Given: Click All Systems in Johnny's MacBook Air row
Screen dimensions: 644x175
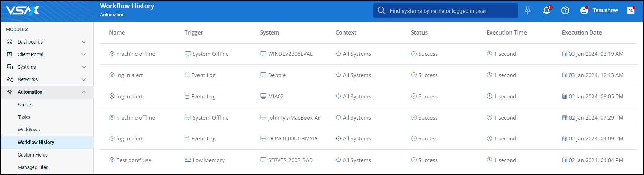Looking at the screenshot, I should (x=357, y=117).
